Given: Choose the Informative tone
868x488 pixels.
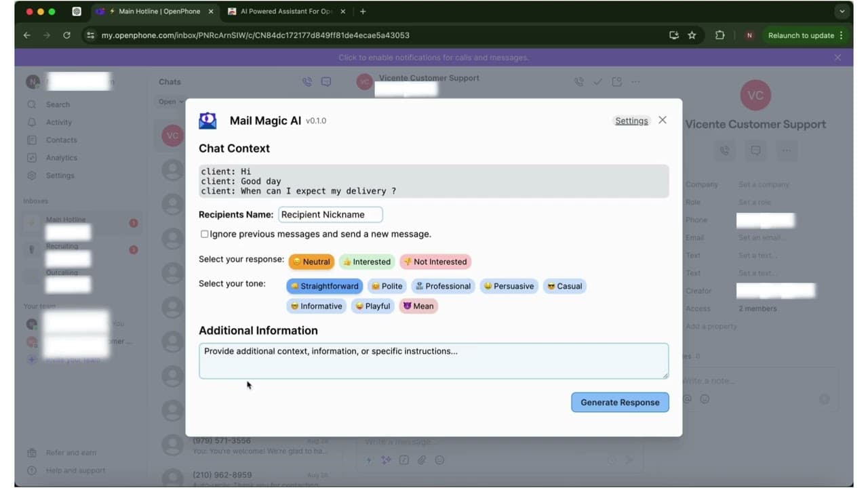Looking at the screenshot, I should (316, 306).
